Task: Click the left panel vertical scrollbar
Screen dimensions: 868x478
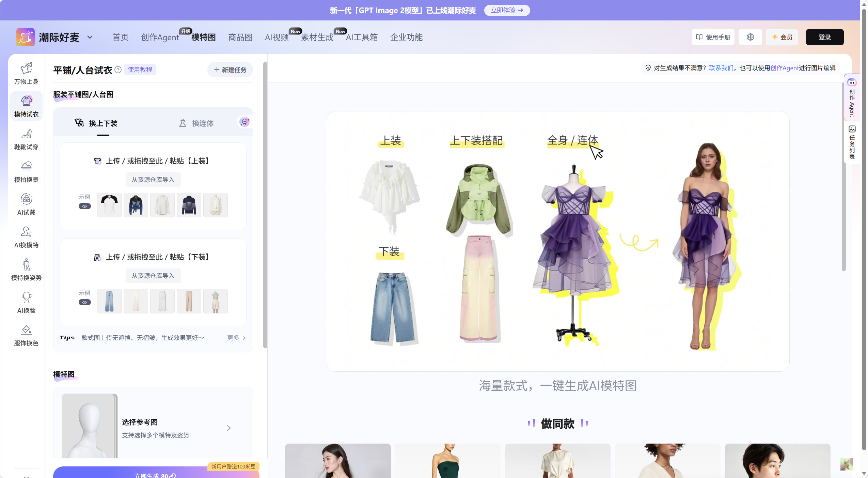Action: [265, 205]
